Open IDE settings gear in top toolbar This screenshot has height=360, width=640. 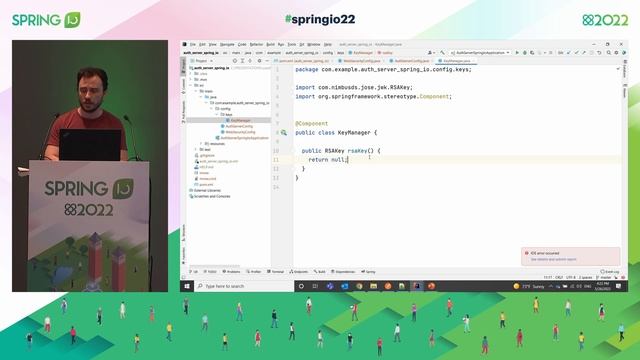coord(616,53)
